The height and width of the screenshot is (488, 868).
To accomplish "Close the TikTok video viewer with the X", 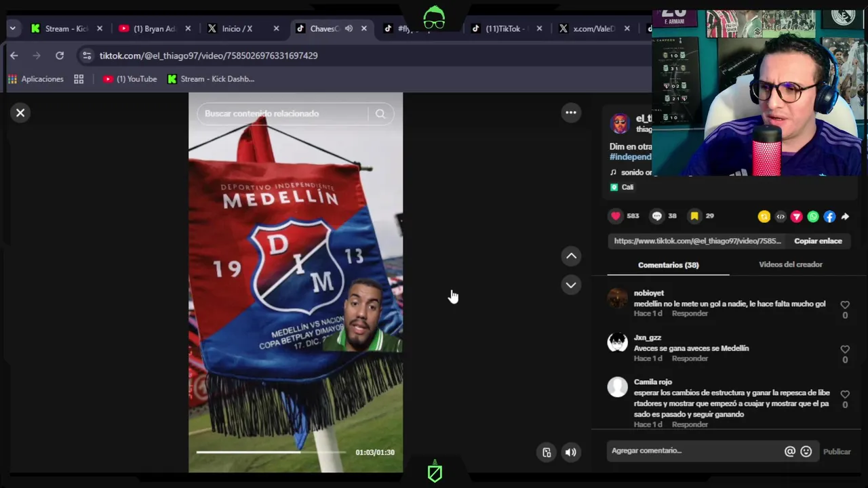I will pos(20,113).
